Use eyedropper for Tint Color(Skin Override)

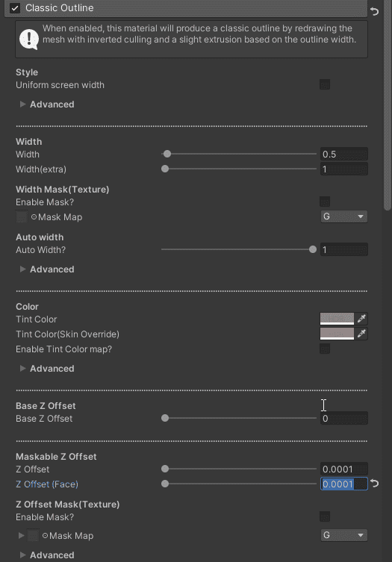point(361,334)
